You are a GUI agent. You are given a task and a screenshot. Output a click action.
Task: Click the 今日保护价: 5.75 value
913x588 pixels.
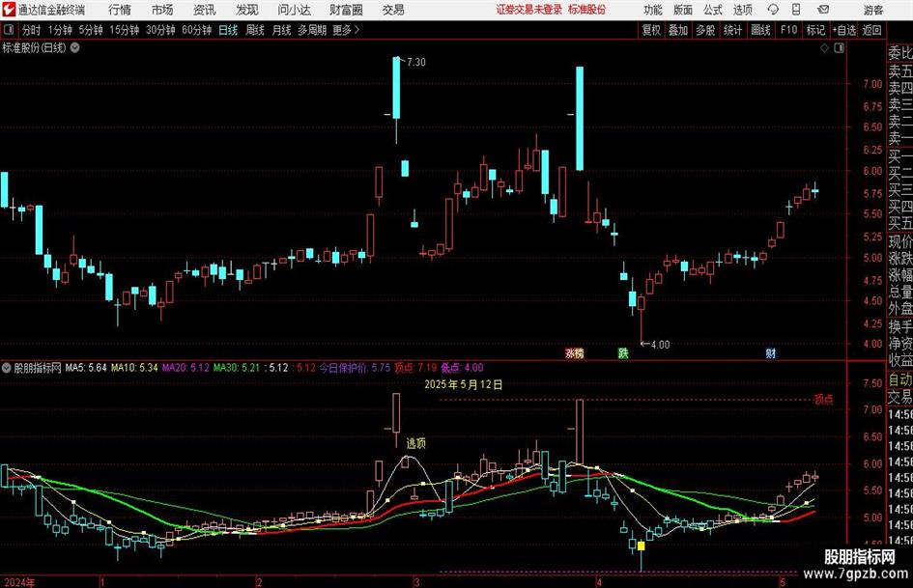(x=355, y=368)
